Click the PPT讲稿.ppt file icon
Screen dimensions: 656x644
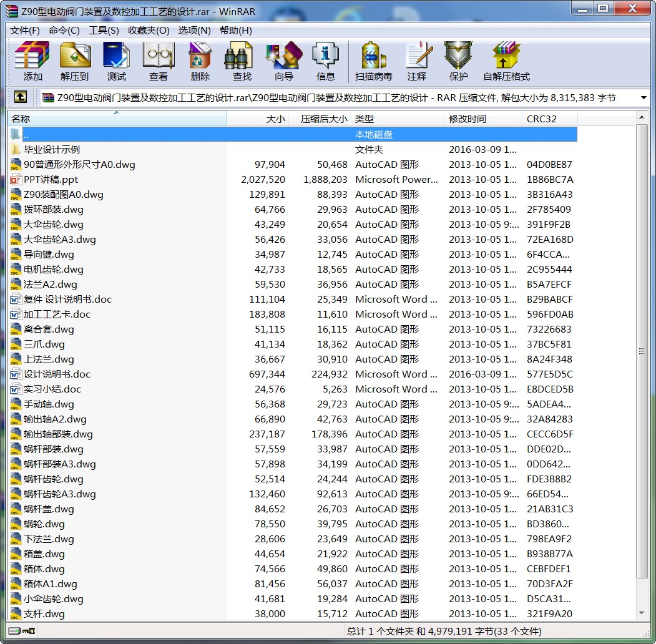tap(16, 179)
